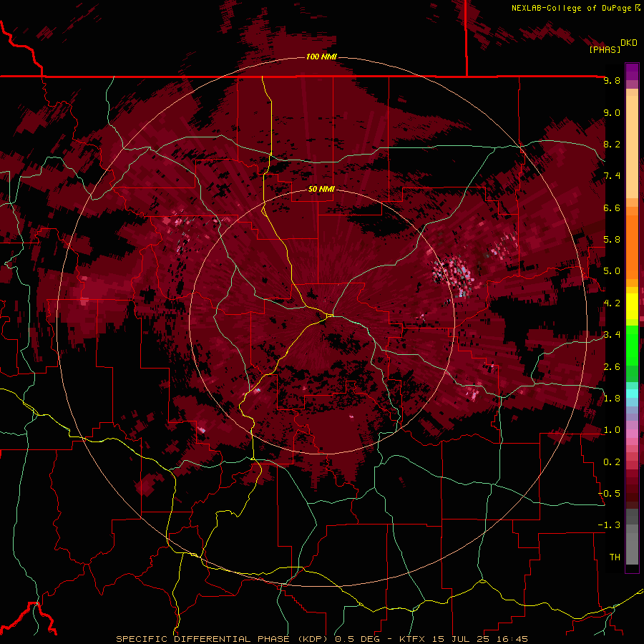The height and width of the screenshot is (644, 644).
Task: Click the 5.0 value on color scale
Action: (612, 271)
